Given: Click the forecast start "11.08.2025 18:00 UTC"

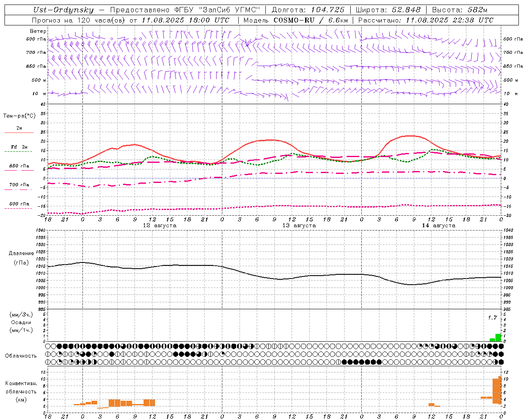Looking at the screenshot, I should [185, 20].
